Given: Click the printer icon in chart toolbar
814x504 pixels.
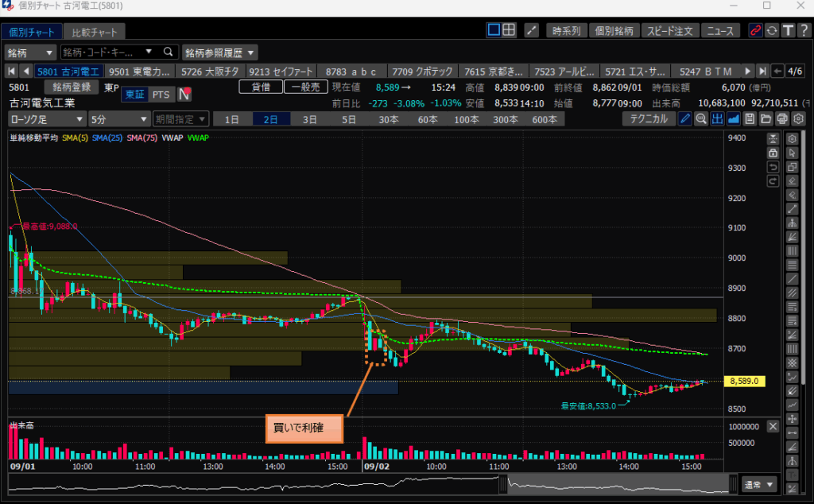Looking at the screenshot, I should [782, 119].
